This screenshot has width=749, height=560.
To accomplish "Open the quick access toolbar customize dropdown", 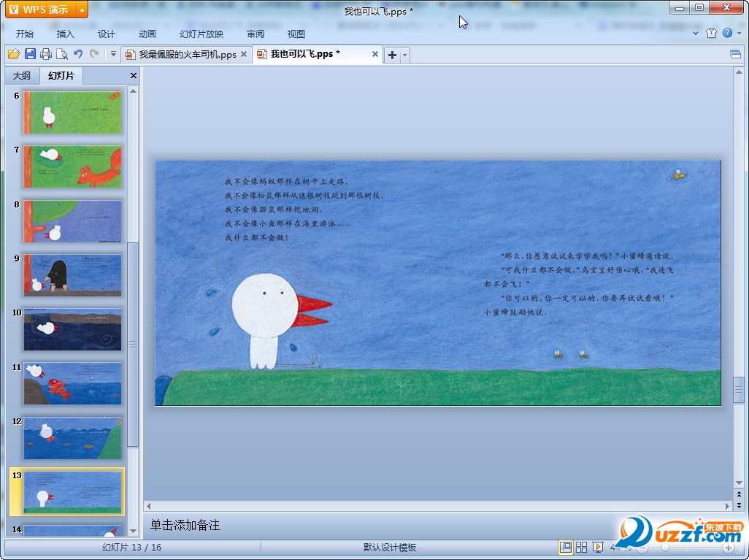I will [x=113, y=54].
